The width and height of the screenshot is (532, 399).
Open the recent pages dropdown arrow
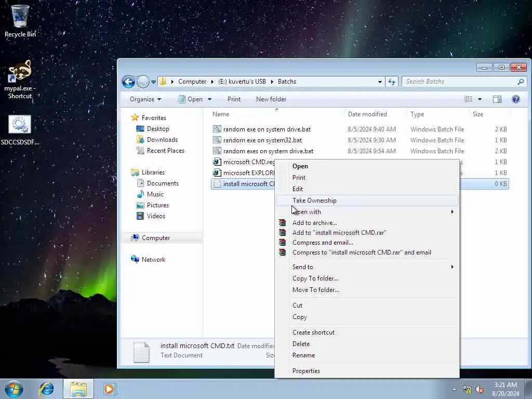pyautogui.click(x=153, y=82)
